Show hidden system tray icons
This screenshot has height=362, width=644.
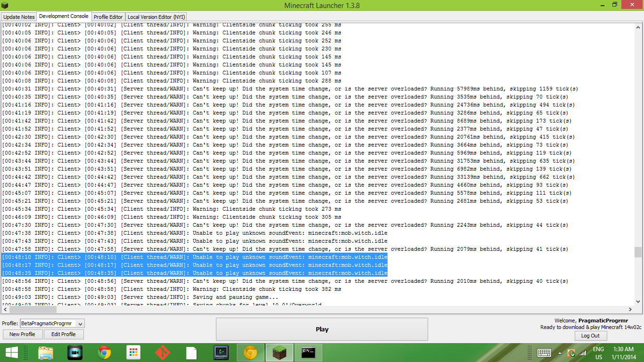tap(560, 353)
